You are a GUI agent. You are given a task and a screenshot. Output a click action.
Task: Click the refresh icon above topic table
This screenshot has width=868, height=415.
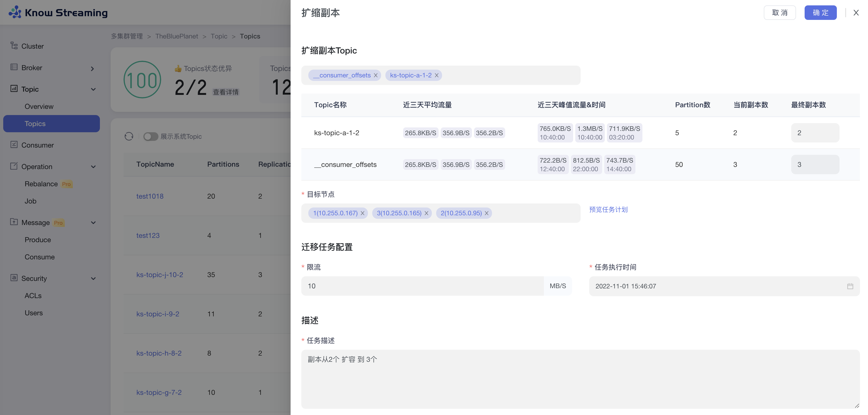pos(129,136)
